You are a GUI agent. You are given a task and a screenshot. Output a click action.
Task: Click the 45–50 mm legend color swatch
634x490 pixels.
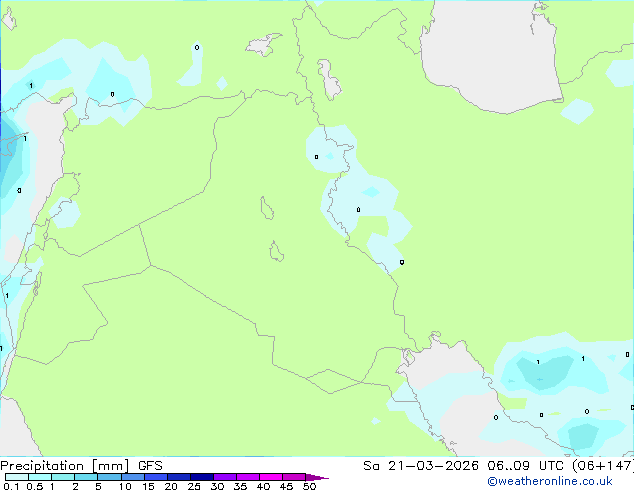(x=294, y=477)
